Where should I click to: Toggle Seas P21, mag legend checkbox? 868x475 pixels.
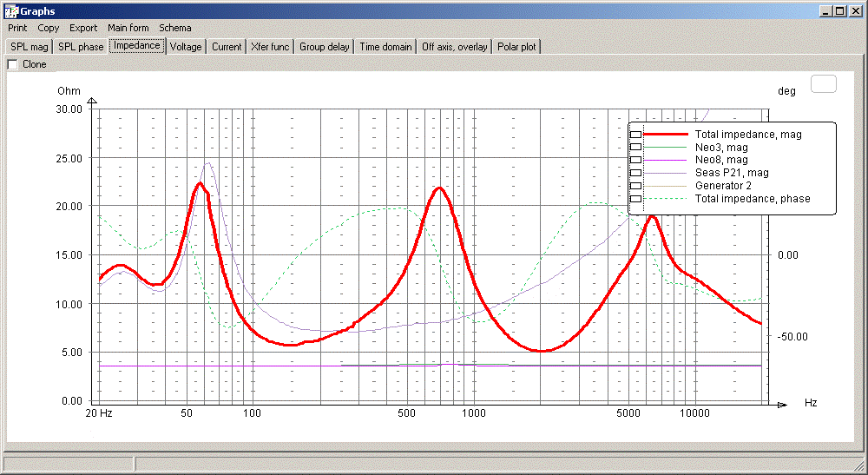tap(636, 173)
